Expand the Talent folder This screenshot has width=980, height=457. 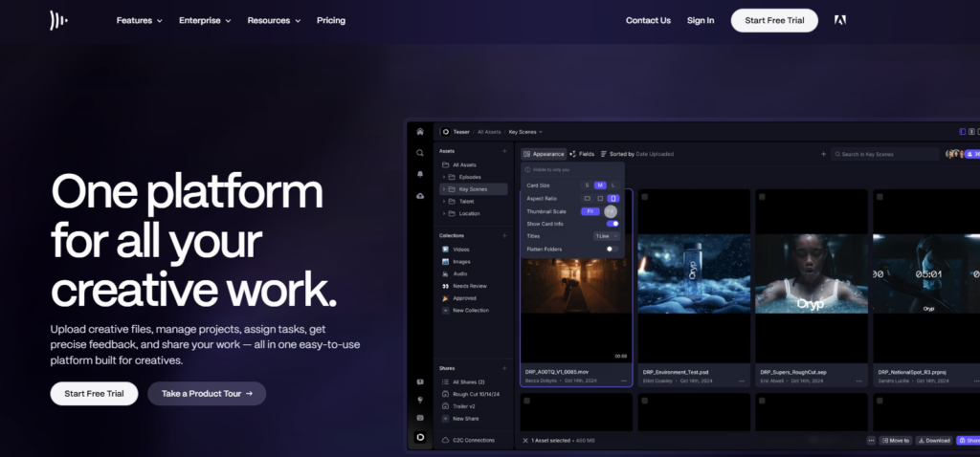(444, 202)
